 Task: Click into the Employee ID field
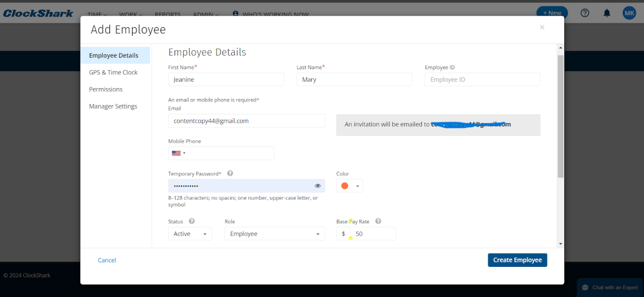click(x=482, y=79)
